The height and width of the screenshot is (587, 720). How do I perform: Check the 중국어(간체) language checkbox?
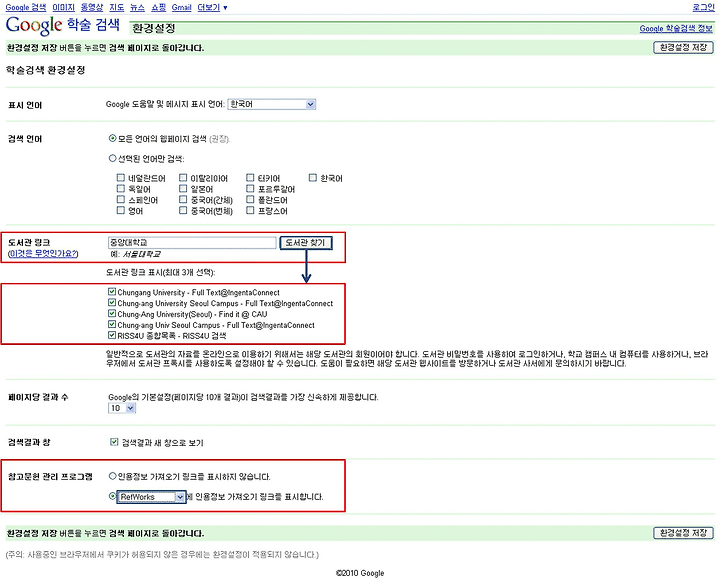(x=183, y=199)
